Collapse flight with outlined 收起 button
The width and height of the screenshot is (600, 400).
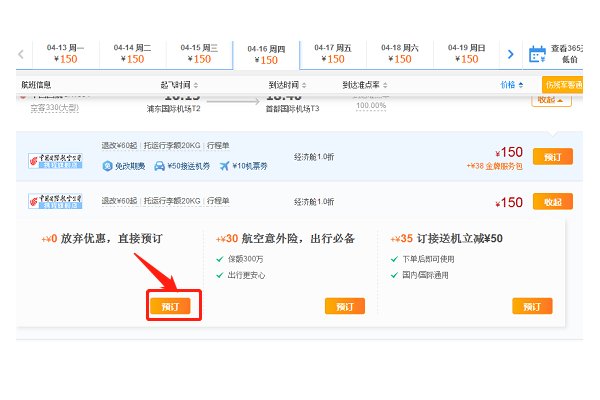(551, 100)
